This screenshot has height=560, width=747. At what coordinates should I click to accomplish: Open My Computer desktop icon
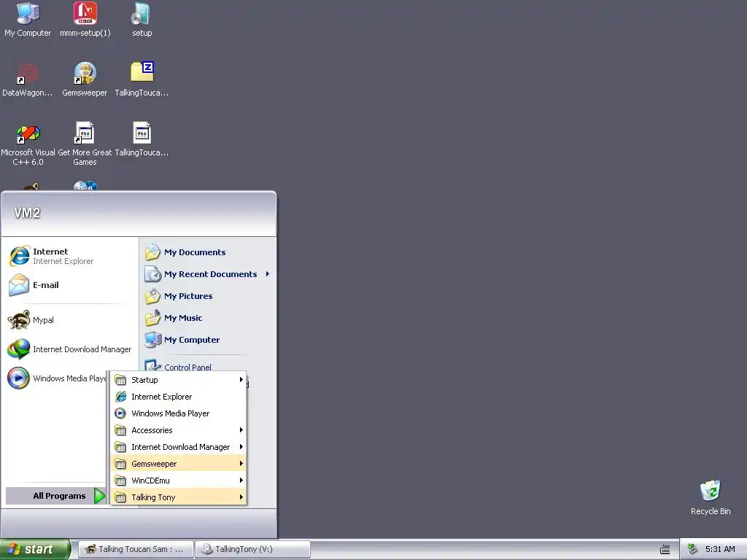pyautogui.click(x=28, y=19)
